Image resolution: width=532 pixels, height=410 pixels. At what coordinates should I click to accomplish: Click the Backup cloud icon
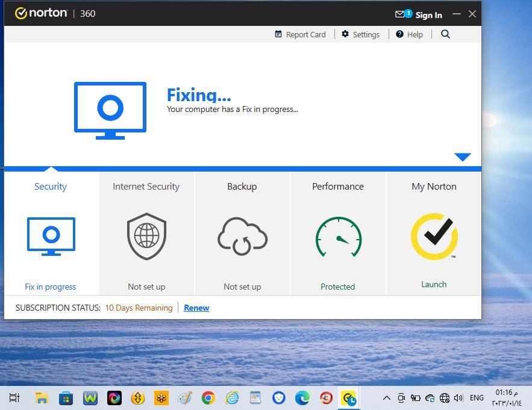242,237
